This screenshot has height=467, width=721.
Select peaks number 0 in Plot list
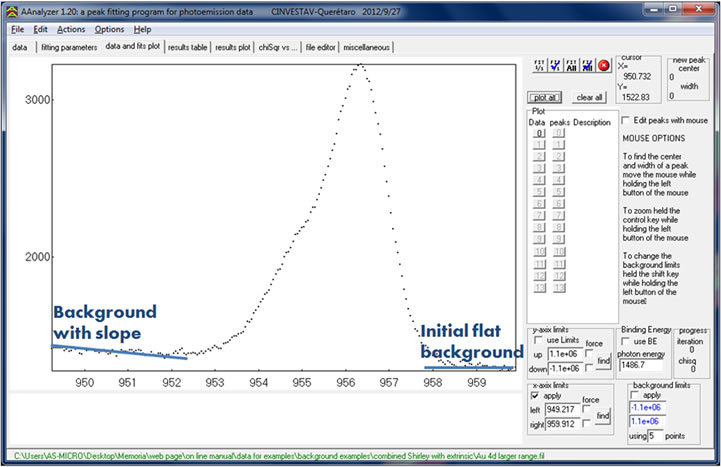pyautogui.click(x=560, y=132)
